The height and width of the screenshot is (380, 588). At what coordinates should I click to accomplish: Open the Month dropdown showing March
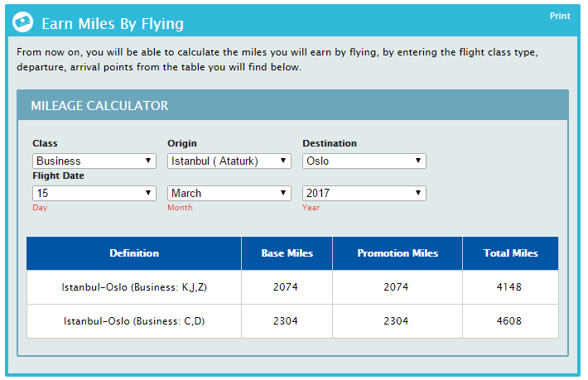tap(229, 193)
